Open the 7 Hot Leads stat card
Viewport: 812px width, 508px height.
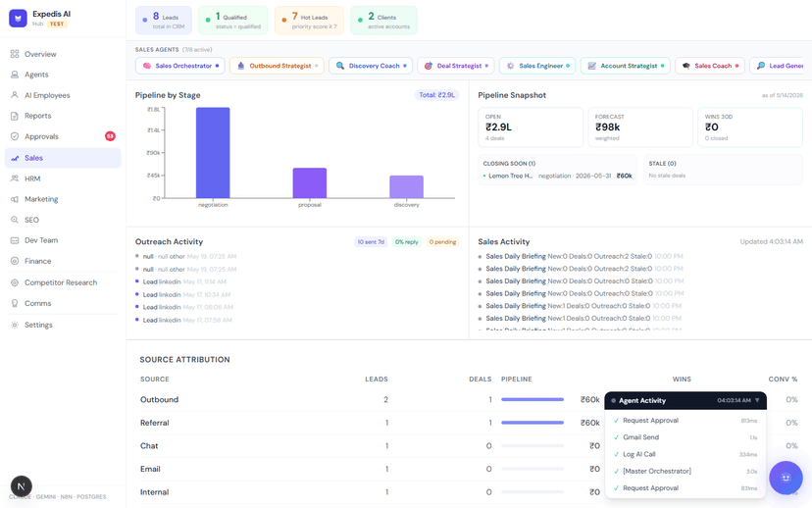(309, 21)
